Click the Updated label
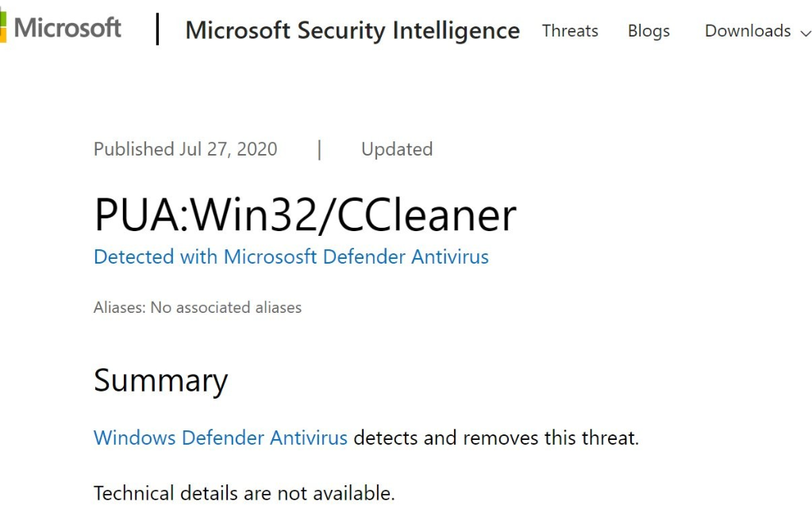Screen dimensions: 812x513 point(397,149)
